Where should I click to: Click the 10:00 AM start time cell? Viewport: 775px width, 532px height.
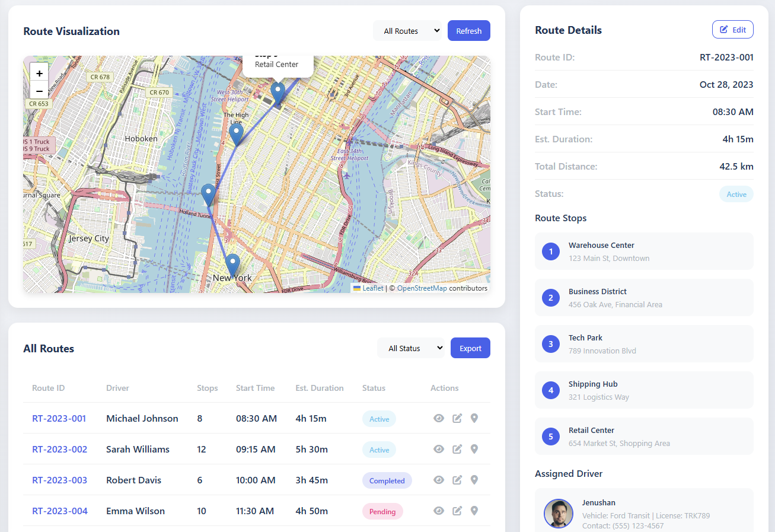click(x=256, y=480)
